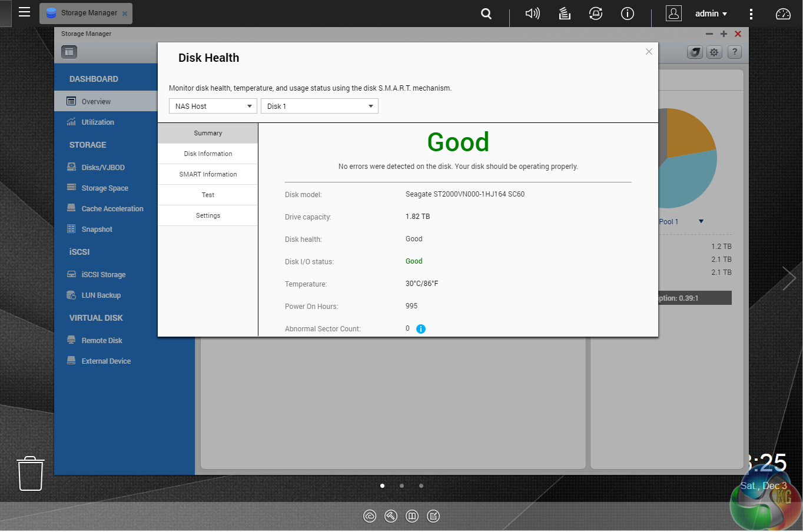
Task: Open the volume control speaker icon
Action: tap(532, 14)
